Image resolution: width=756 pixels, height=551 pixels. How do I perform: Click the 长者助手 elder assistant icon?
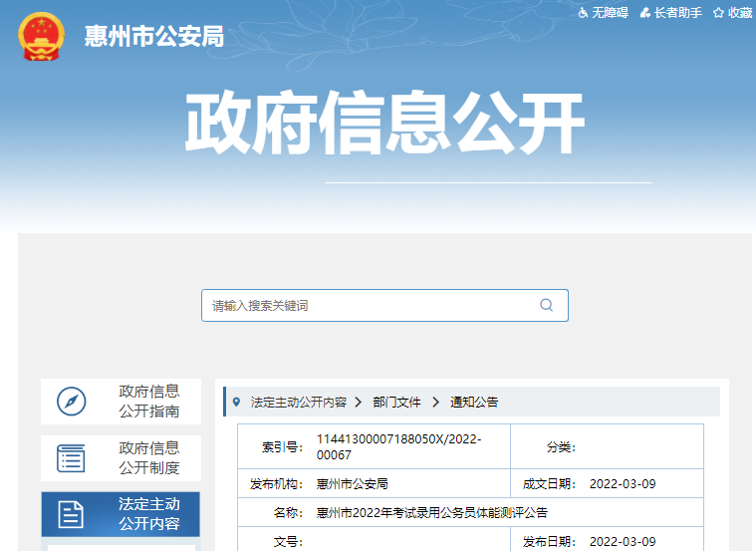pyautogui.click(x=645, y=13)
